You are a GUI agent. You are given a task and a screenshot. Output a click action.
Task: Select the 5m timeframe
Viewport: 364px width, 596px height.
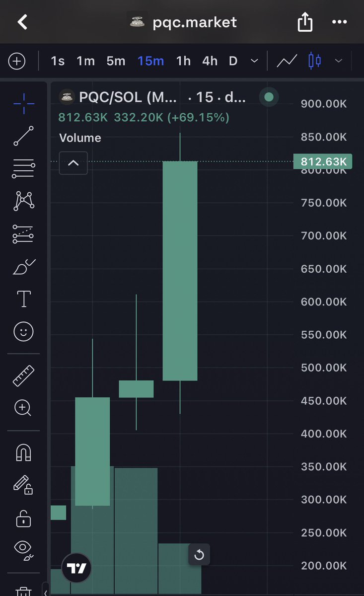116,61
